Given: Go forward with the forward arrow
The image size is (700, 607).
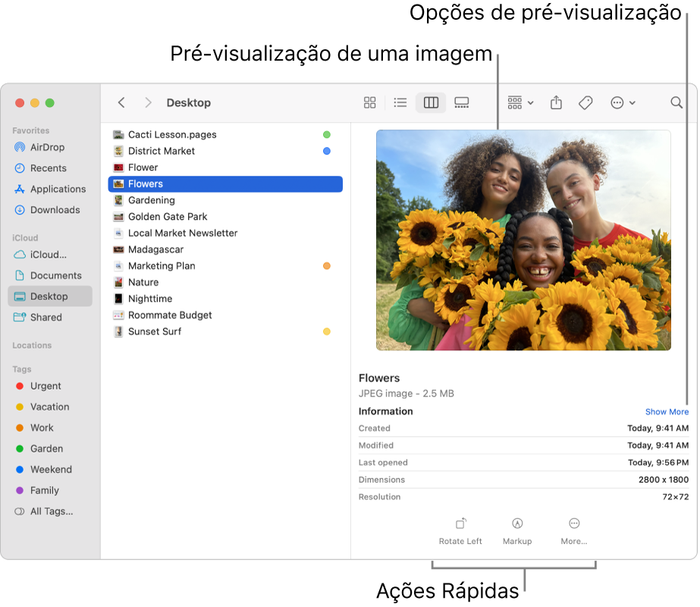Looking at the screenshot, I should 148,102.
